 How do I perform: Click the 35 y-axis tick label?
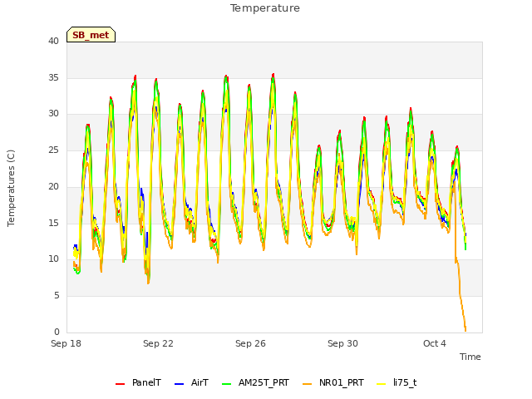click(x=53, y=77)
